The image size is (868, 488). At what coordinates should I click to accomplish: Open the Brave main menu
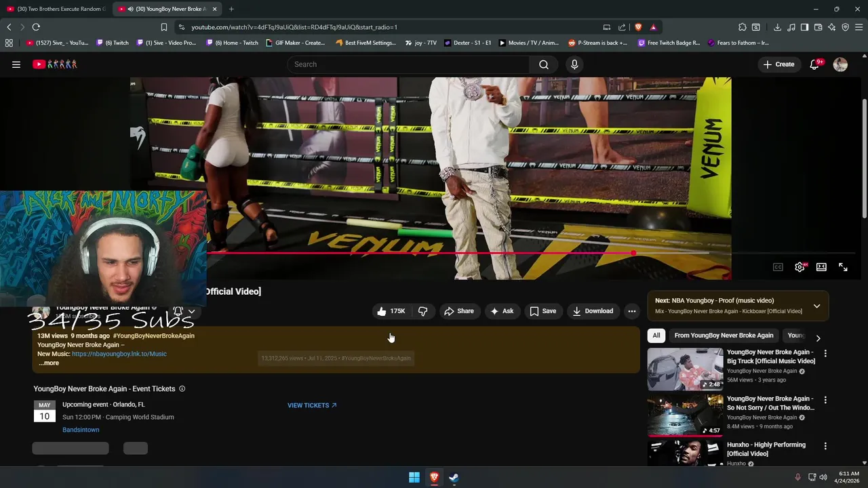pos(859,27)
